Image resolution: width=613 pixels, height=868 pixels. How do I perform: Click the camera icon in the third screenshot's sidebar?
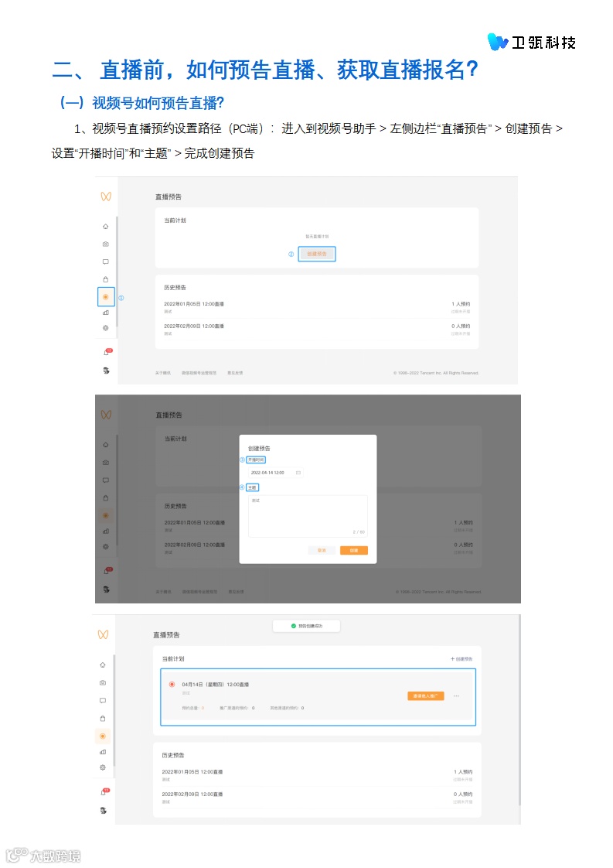pos(102,682)
